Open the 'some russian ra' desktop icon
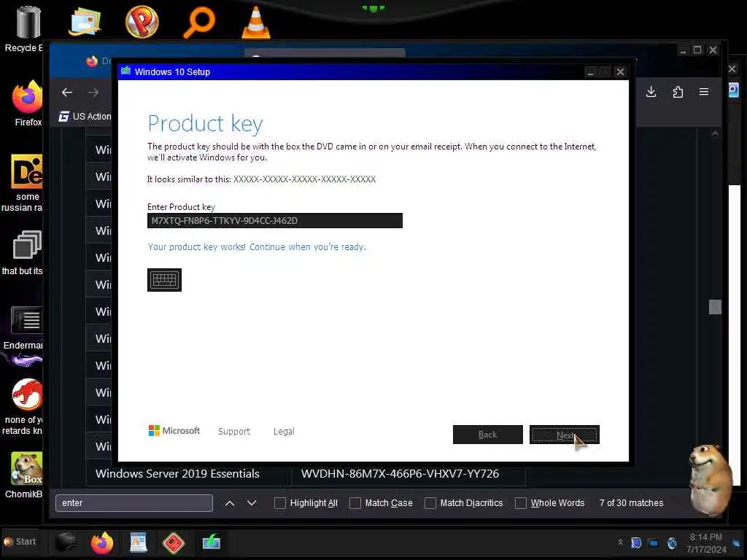Screen dimensions: 747x560 tap(24, 183)
